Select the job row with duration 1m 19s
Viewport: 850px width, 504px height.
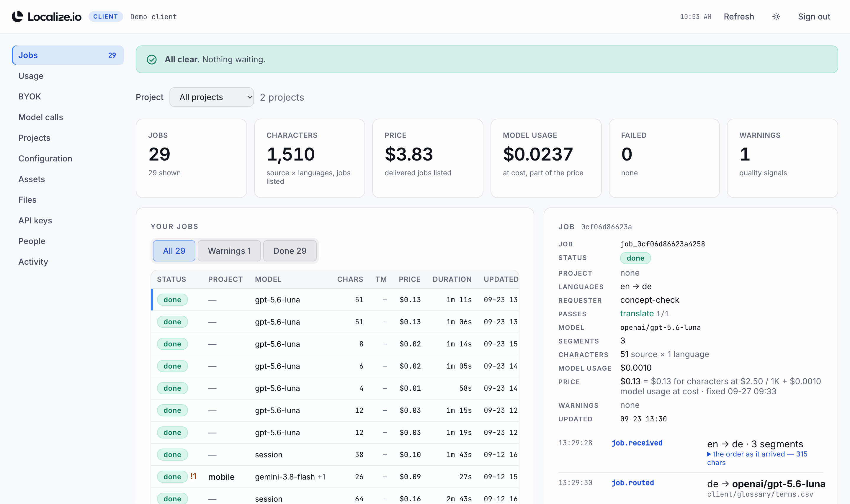[335, 432]
